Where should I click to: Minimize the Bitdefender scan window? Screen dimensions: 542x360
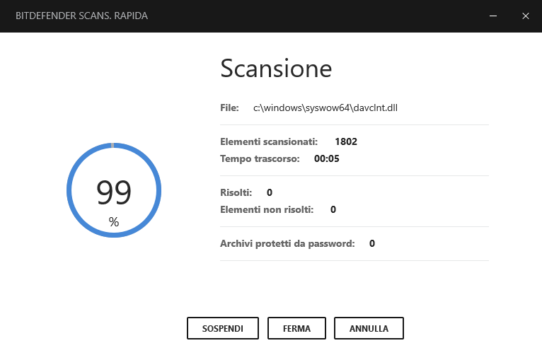[x=493, y=16]
